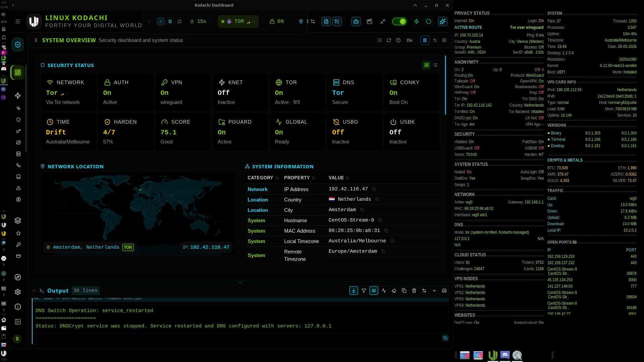Click the sparkles AI icon in the header
This screenshot has width=644, height=362.
[443, 21]
